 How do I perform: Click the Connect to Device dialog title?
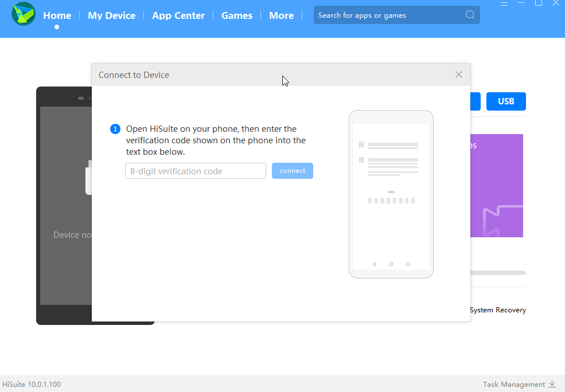click(x=134, y=75)
